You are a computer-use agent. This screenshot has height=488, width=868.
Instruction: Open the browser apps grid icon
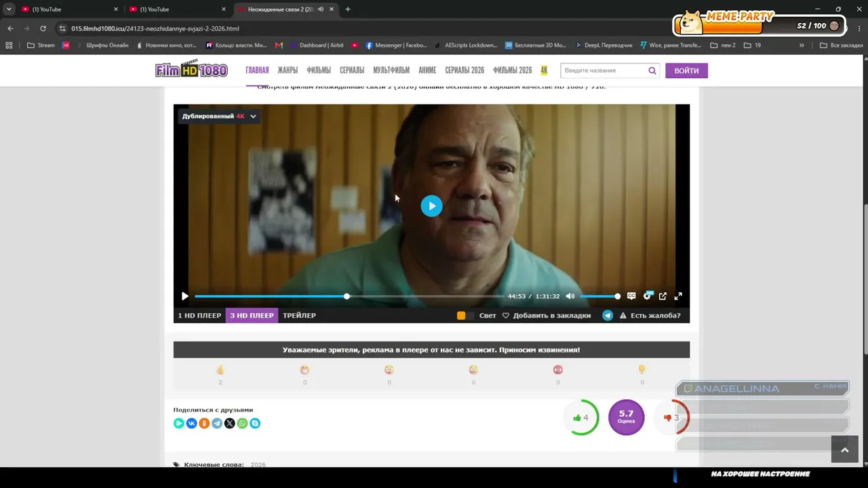[x=9, y=45]
